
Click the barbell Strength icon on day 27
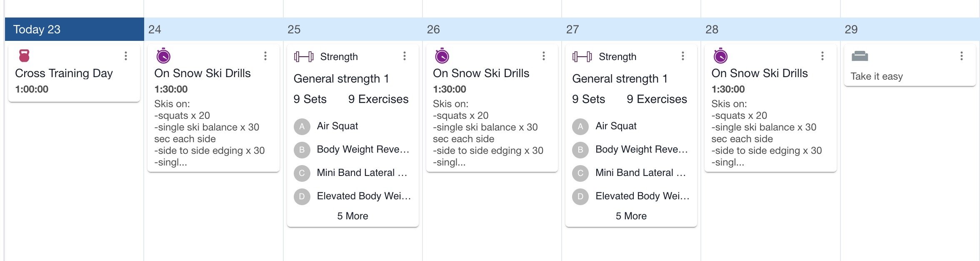[582, 57]
